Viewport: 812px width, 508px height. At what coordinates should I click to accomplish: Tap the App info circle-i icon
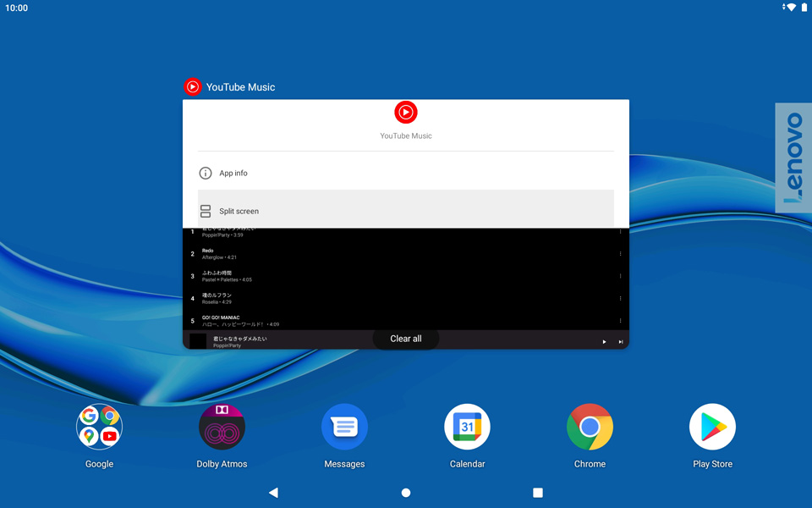(x=206, y=173)
